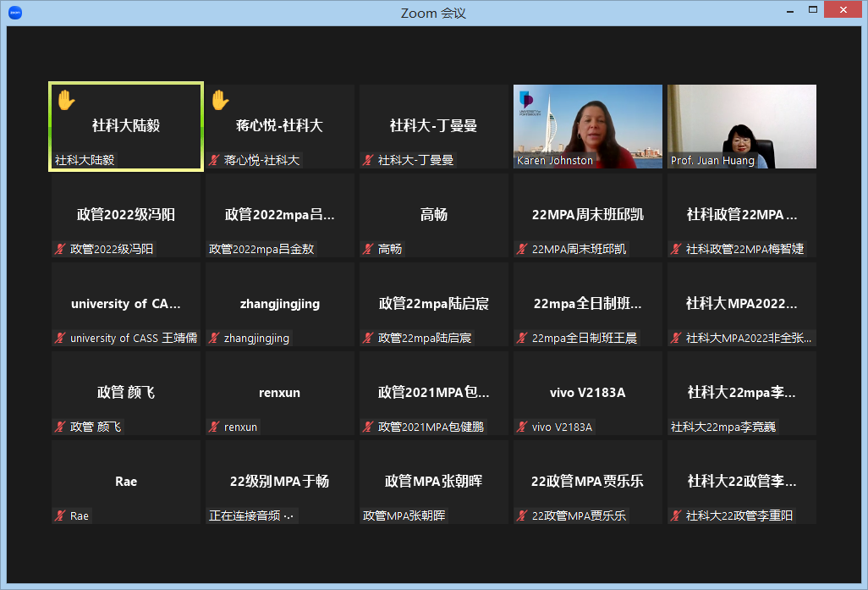Screen dimensions: 868x590
Task: Click muted mic icon beside 政管22mpa陆启宸
Action: click(368, 338)
